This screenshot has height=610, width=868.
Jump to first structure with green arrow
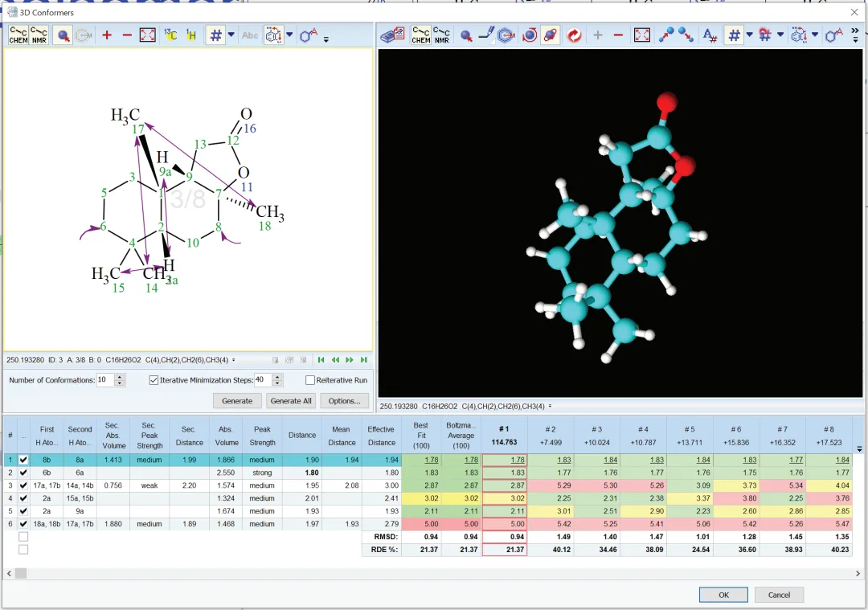click(x=321, y=360)
